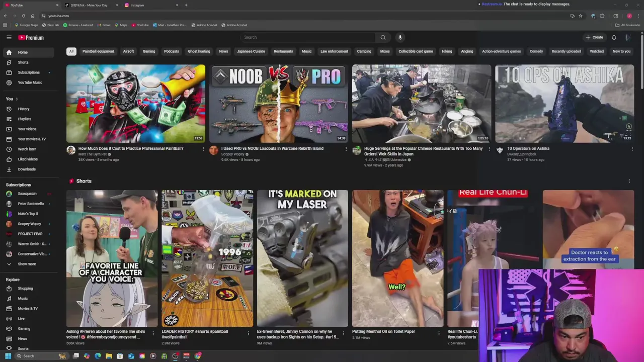Open File Explorer from the taskbar
This screenshot has height=362, width=644.
click(109, 356)
